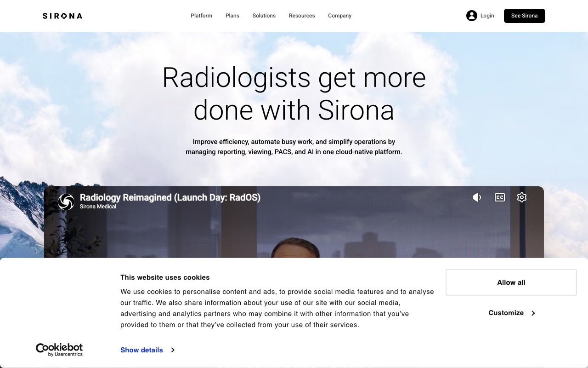Click the 'Improve efficiency, automate busy work' subheading
Viewport: 588px width, 368px height.
tap(294, 147)
